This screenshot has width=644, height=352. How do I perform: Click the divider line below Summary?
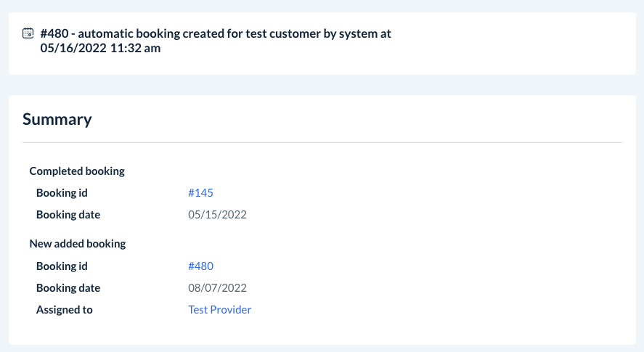(322, 142)
